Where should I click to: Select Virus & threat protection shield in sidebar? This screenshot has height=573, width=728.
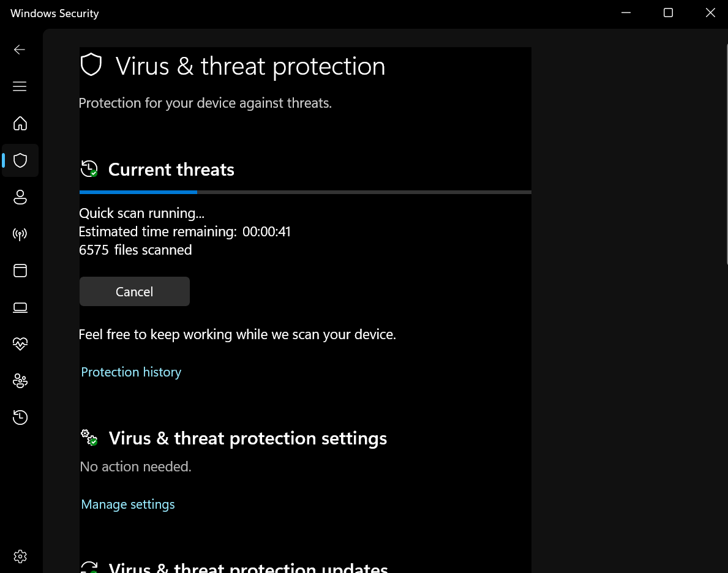coord(20,160)
